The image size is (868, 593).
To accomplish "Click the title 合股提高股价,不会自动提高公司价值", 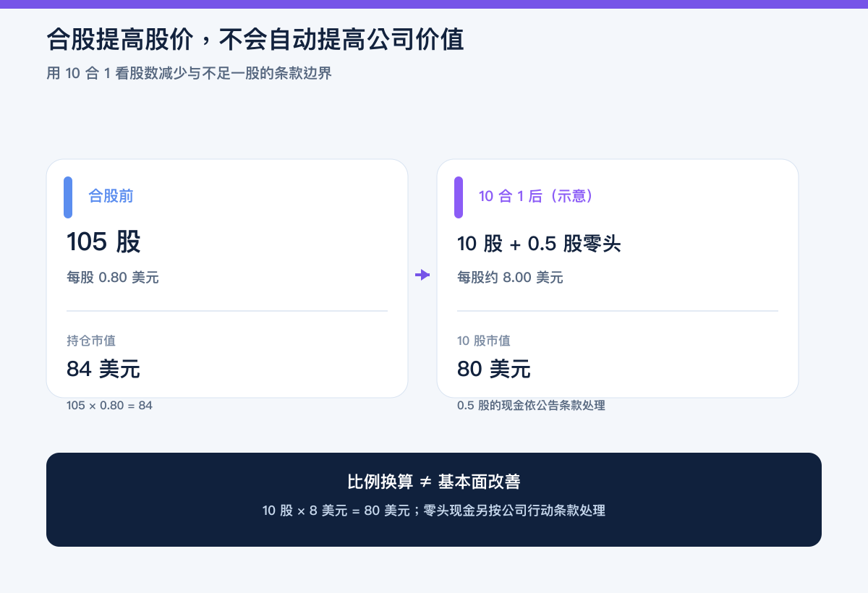I will [x=255, y=39].
